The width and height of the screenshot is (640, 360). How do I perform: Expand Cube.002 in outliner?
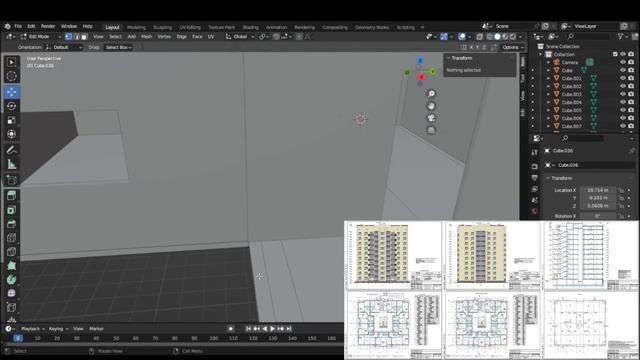pos(548,87)
